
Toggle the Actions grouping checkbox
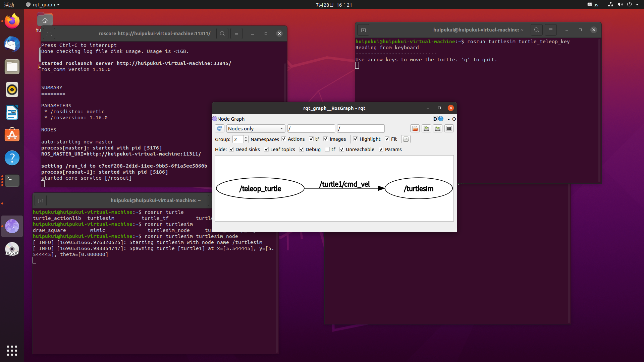[284, 139]
